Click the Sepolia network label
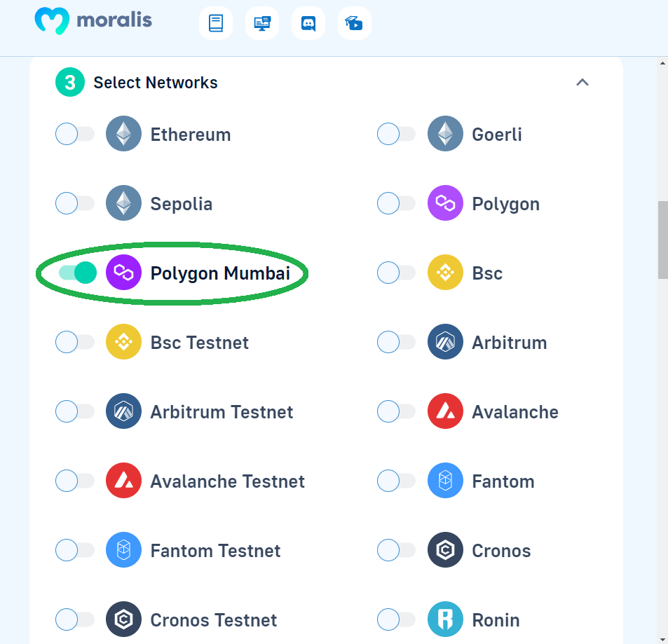Screen dimensions: 668x644 pyautogui.click(x=182, y=204)
